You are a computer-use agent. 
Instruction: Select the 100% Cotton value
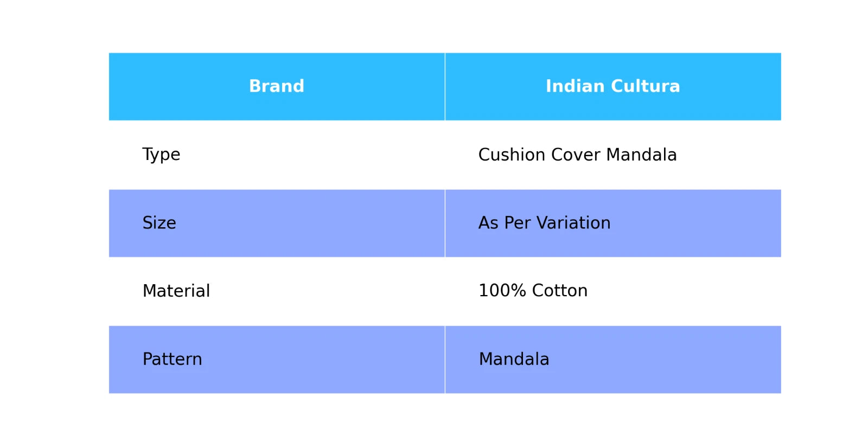[533, 291]
